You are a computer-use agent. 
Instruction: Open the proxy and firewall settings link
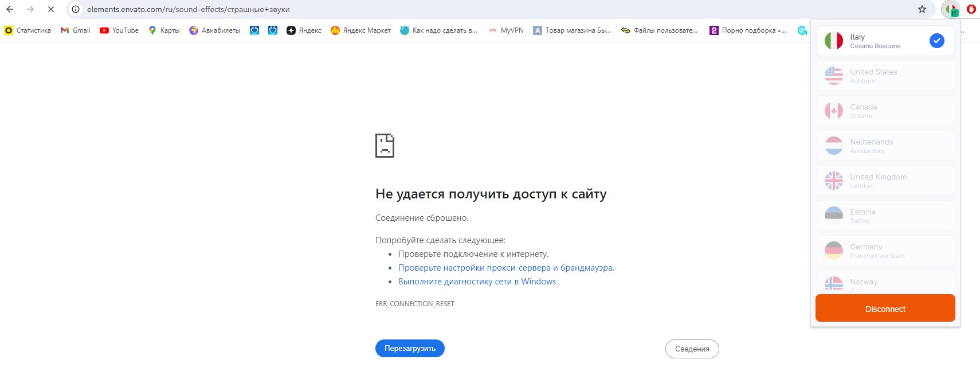point(505,268)
